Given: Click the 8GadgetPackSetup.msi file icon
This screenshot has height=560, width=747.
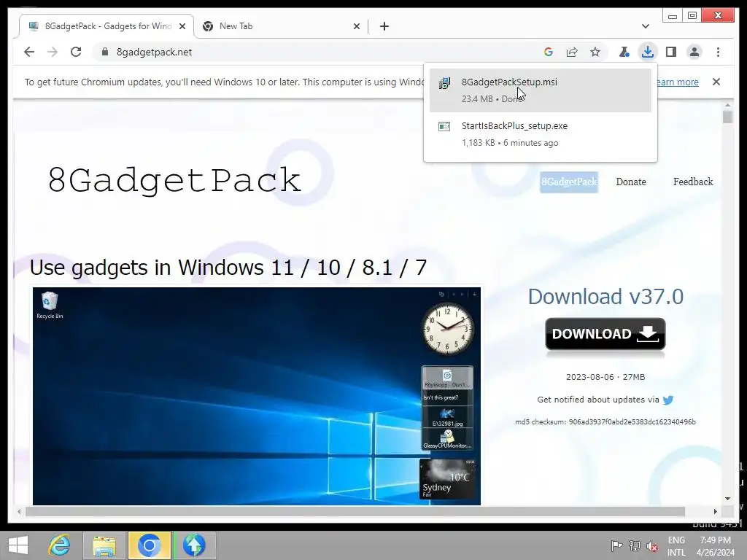Looking at the screenshot, I should point(444,83).
